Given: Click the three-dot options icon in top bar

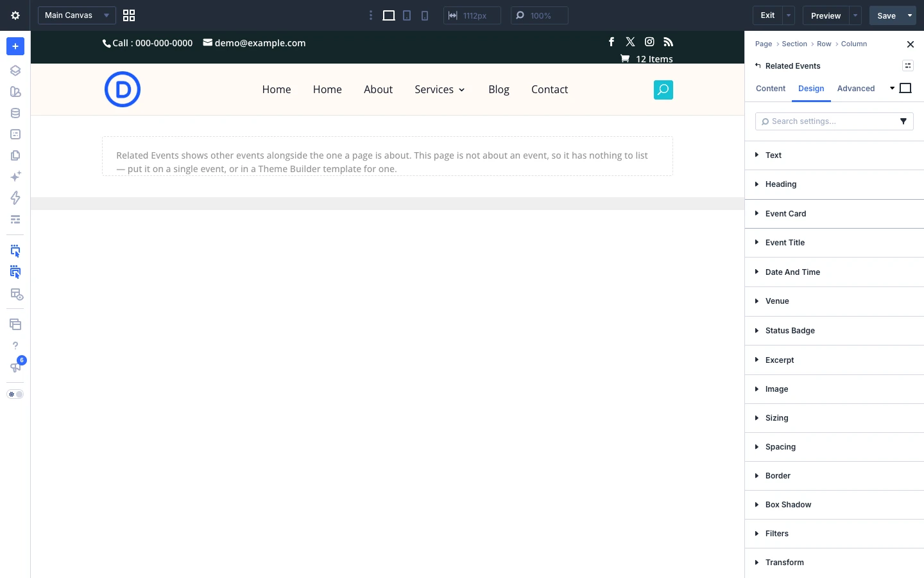Looking at the screenshot, I should (371, 15).
